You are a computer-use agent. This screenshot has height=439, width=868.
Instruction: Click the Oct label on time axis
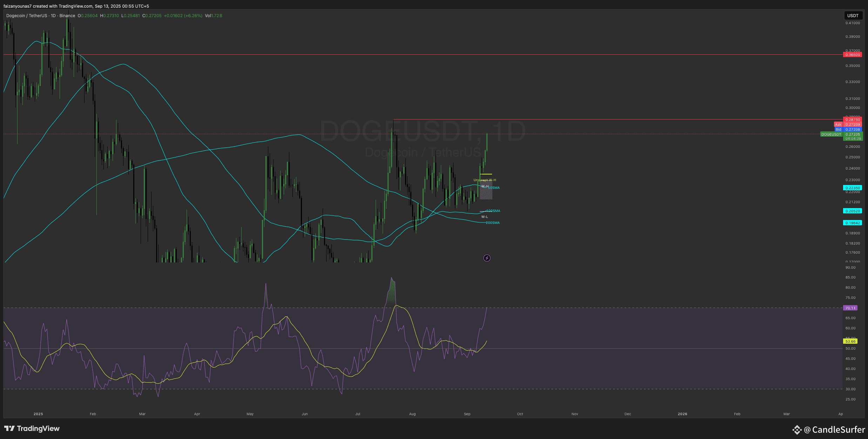coord(520,414)
